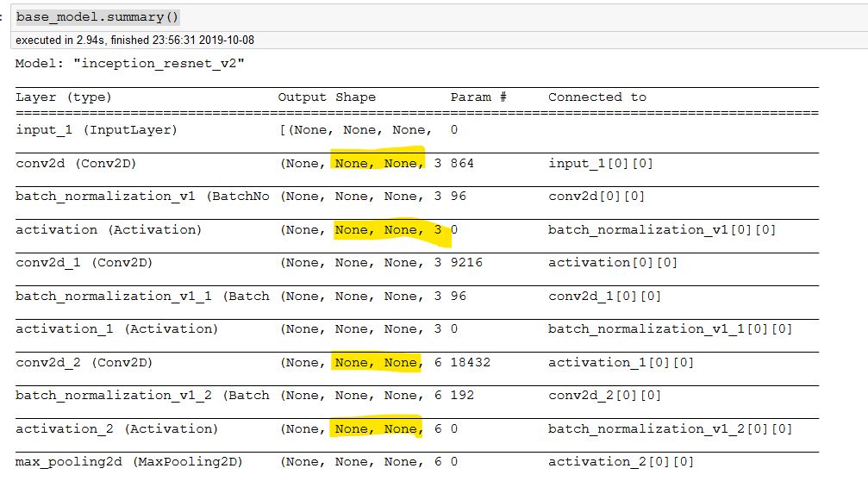Viewport: 868px width, 481px height.
Task: Select the 'batch_normalization_v1_1 (Batch' layer name
Action: pos(142,297)
